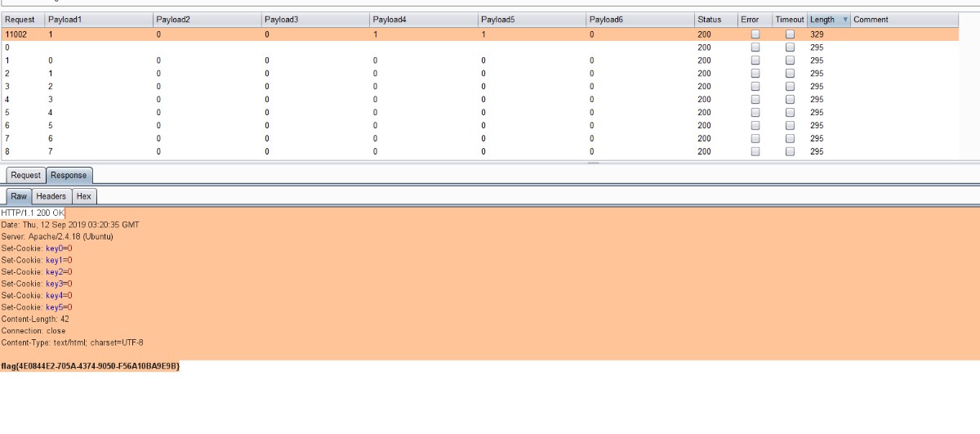980x434 pixels.
Task: Toggle sort arrow on Length column
Action: pyautogui.click(x=844, y=20)
